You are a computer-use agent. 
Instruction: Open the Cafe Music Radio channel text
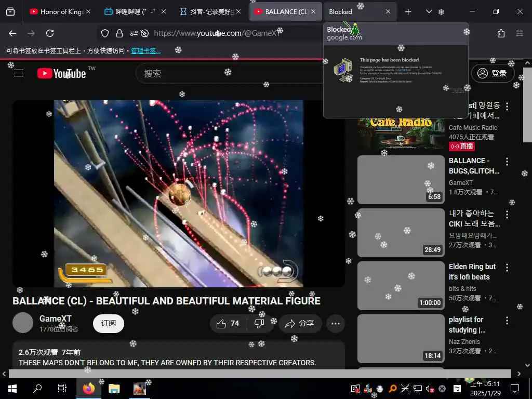pos(473,128)
